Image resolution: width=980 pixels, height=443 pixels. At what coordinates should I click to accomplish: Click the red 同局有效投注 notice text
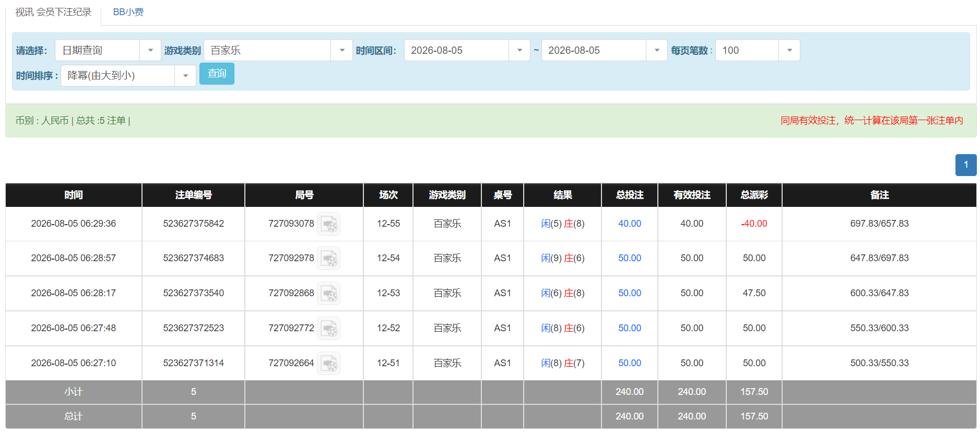pyautogui.click(x=871, y=121)
